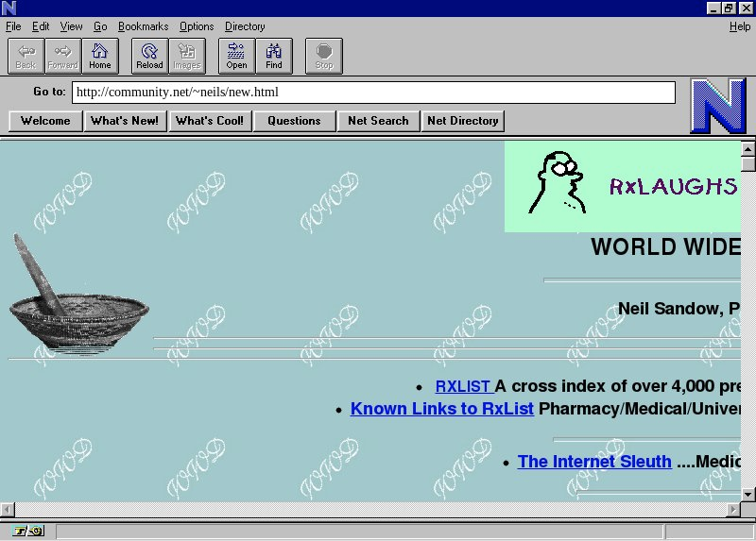Reload the current page
This screenshot has width=756, height=541.
point(149,57)
